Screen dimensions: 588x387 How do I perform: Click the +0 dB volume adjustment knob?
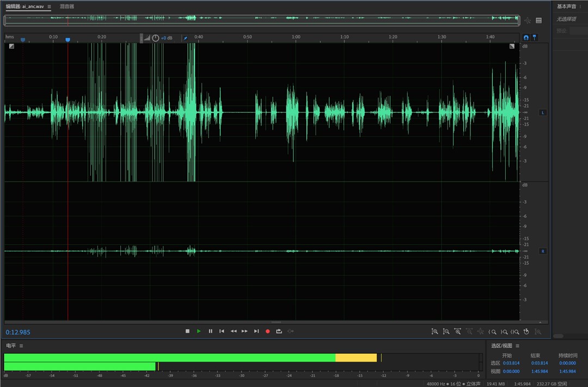coord(156,38)
